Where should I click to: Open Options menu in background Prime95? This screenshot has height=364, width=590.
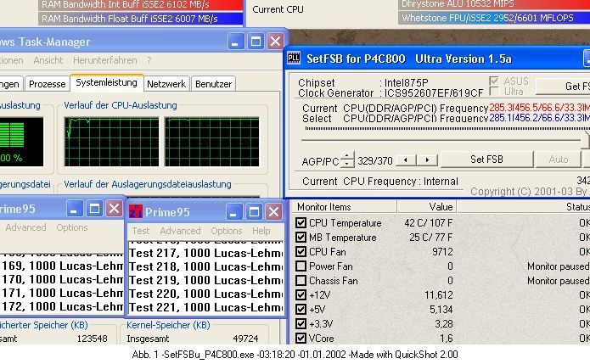tap(72, 227)
